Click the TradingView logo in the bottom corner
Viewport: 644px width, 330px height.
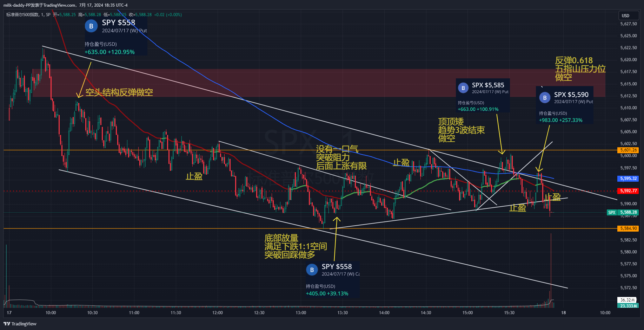[x=20, y=324]
